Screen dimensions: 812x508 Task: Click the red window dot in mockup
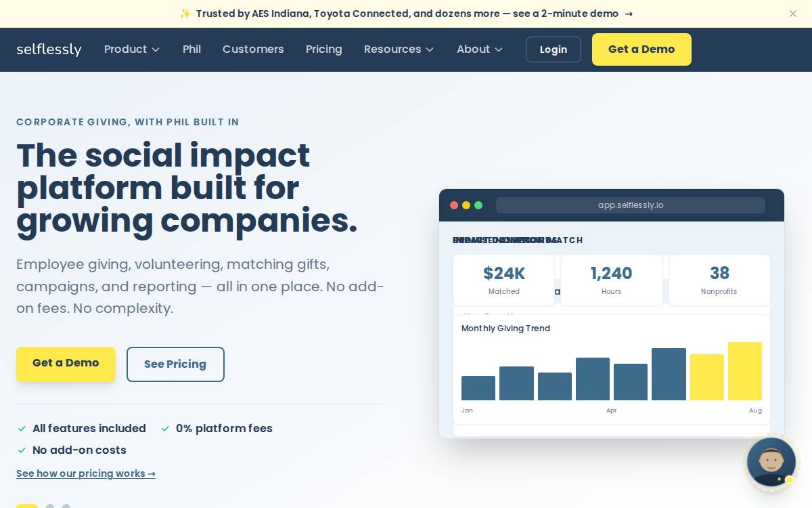(x=454, y=205)
